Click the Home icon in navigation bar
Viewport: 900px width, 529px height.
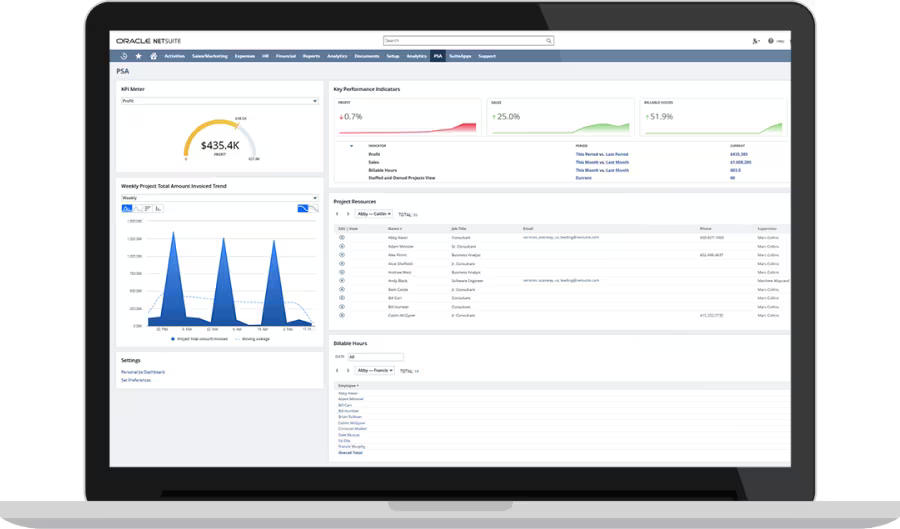[x=152, y=56]
